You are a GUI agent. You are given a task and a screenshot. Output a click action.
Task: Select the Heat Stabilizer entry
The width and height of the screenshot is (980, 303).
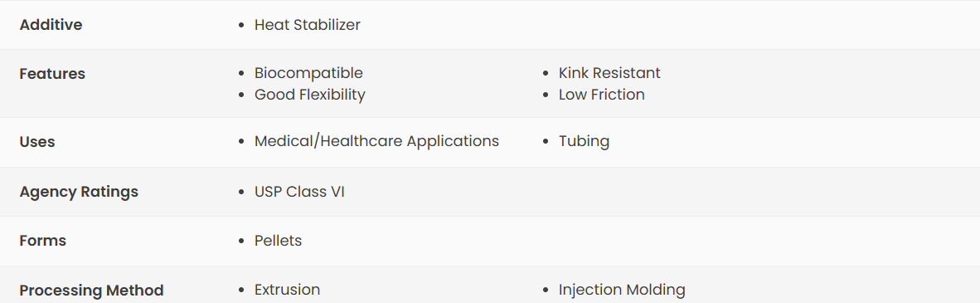click(x=308, y=25)
